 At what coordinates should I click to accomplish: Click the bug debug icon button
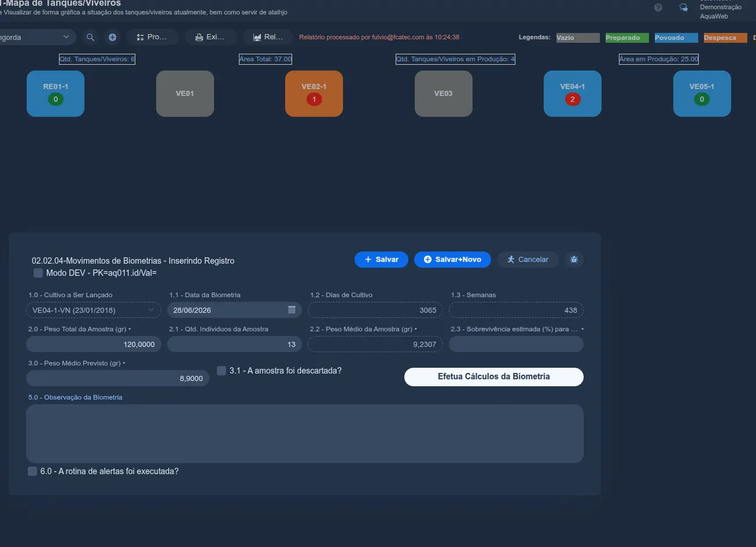pyautogui.click(x=574, y=260)
